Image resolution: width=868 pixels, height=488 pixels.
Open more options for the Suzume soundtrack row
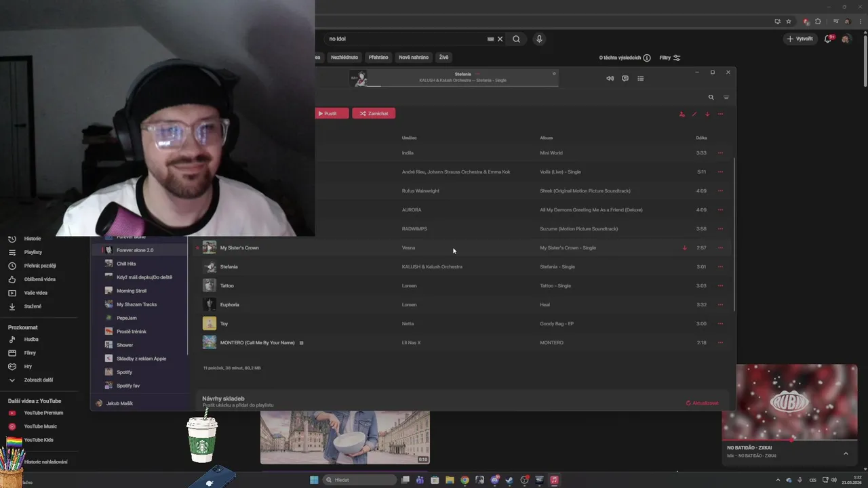click(720, 228)
